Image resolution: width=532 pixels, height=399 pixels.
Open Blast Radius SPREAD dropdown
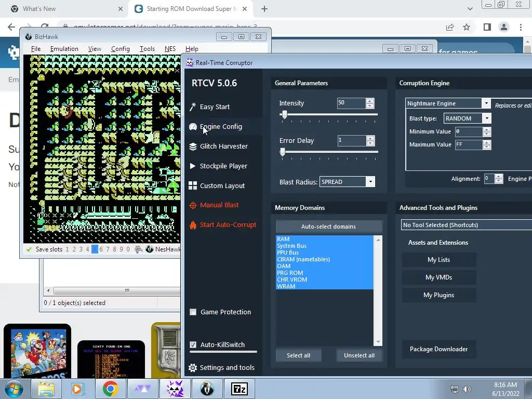click(x=370, y=182)
